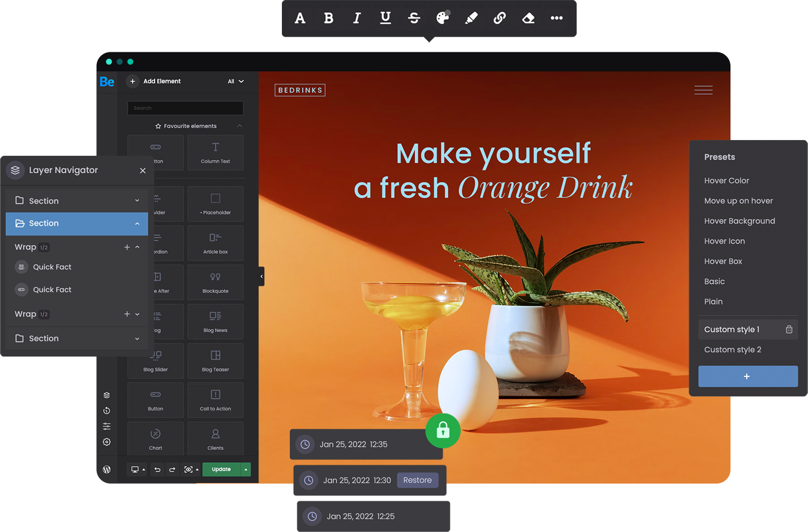This screenshot has width=808, height=532.
Task: Delete Custom style 1 preset
Action: [x=789, y=330]
